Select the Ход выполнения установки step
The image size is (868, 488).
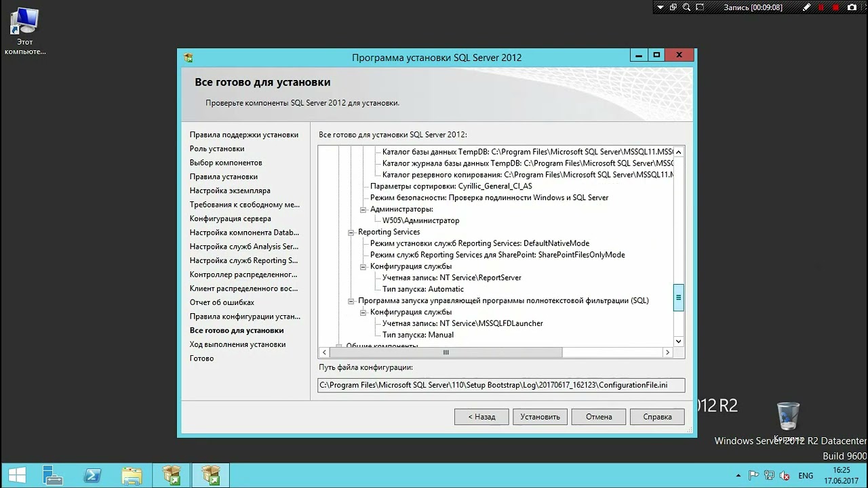(237, 344)
